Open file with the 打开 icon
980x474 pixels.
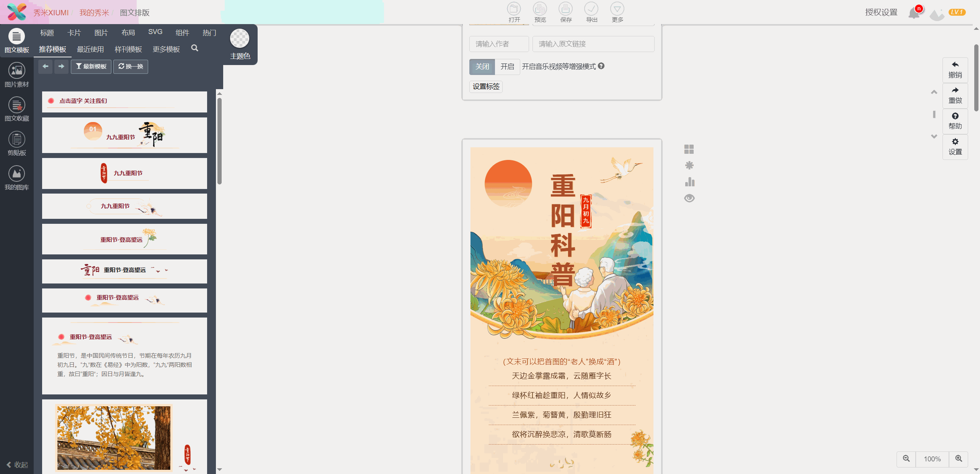(514, 12)
